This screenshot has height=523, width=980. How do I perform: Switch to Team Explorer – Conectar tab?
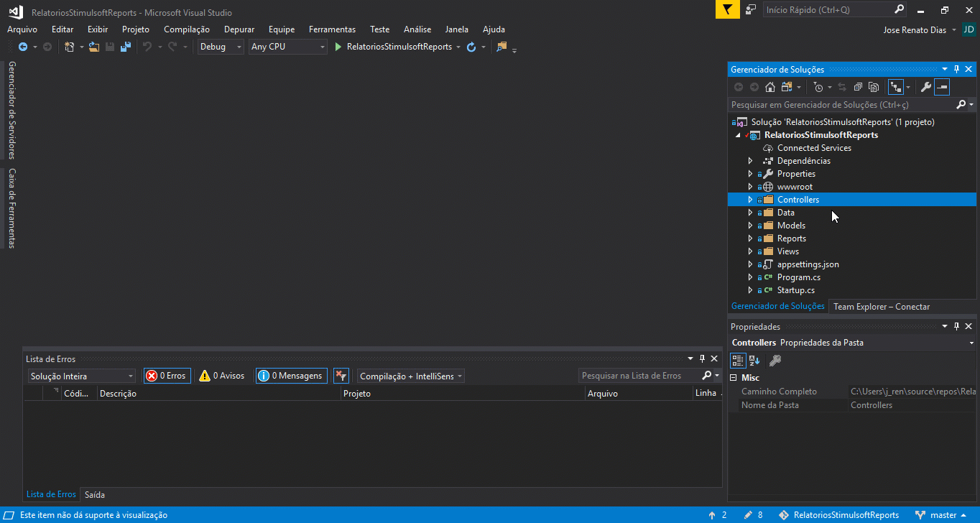pos(881,307)
